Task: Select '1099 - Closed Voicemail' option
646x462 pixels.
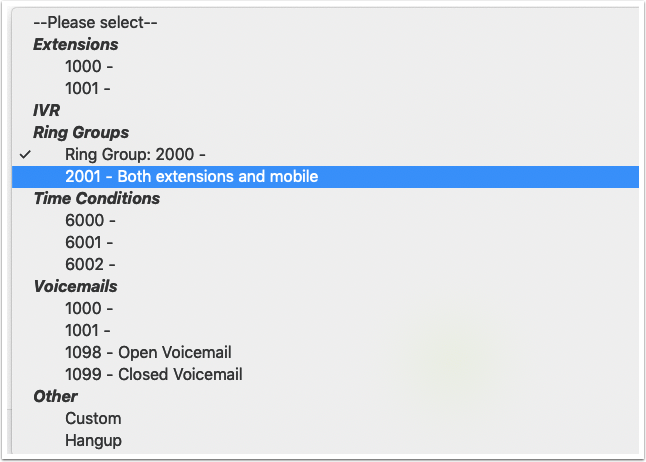Action: [153, 374]
